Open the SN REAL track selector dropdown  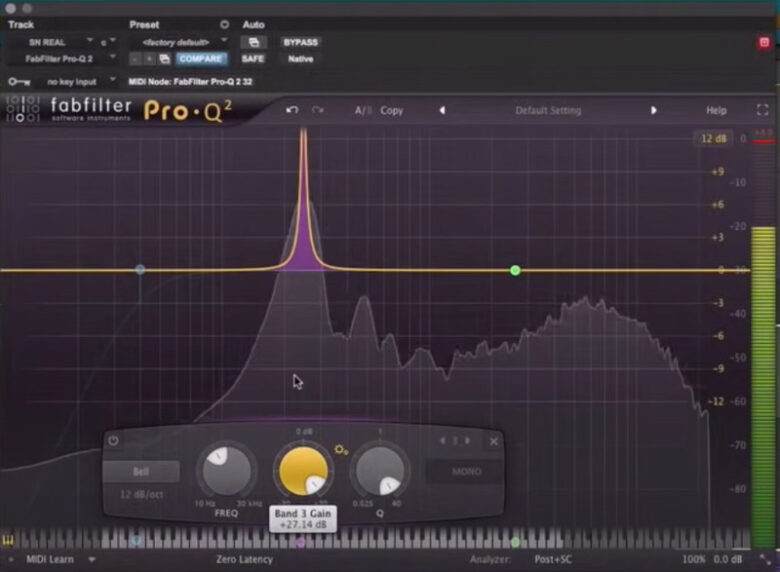pyautogui.click(x=50, y=42)
